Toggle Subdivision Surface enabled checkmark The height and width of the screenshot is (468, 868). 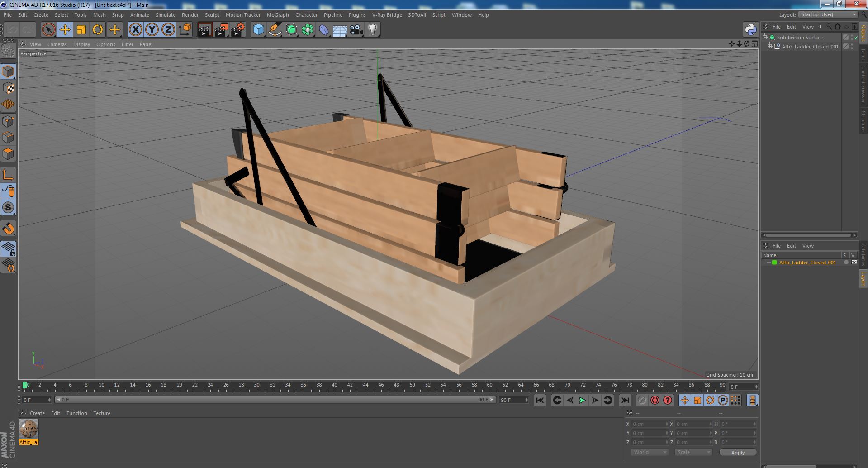[856, 38]
